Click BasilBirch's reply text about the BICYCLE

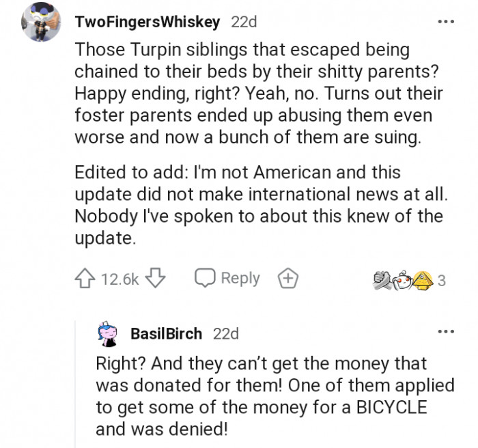(x=273, y=396)
